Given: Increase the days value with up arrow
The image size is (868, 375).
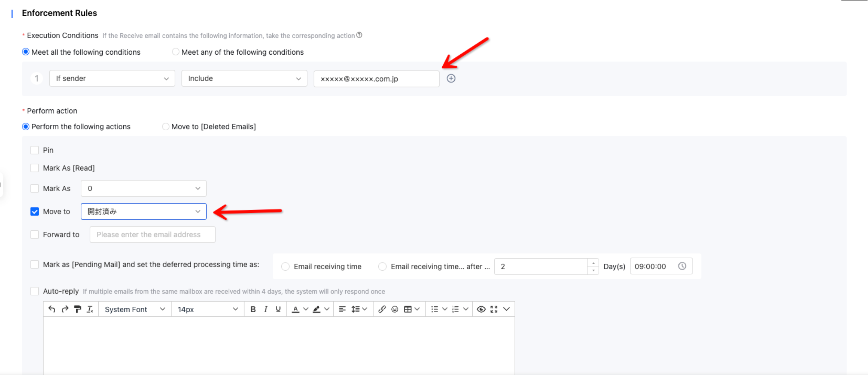Looking at the screenshot, I should click(593, 263).
